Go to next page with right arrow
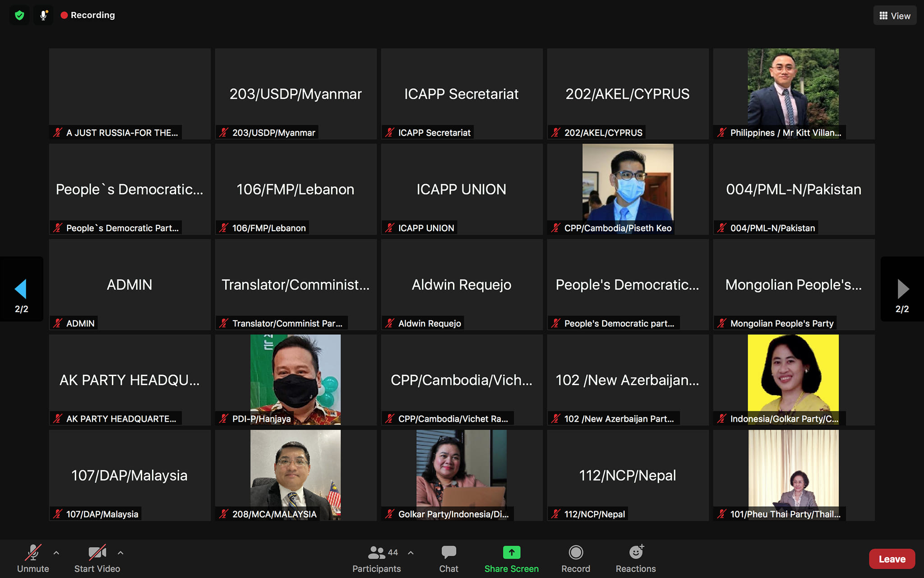This screenshot has height=578, width=924. (902, 289)
